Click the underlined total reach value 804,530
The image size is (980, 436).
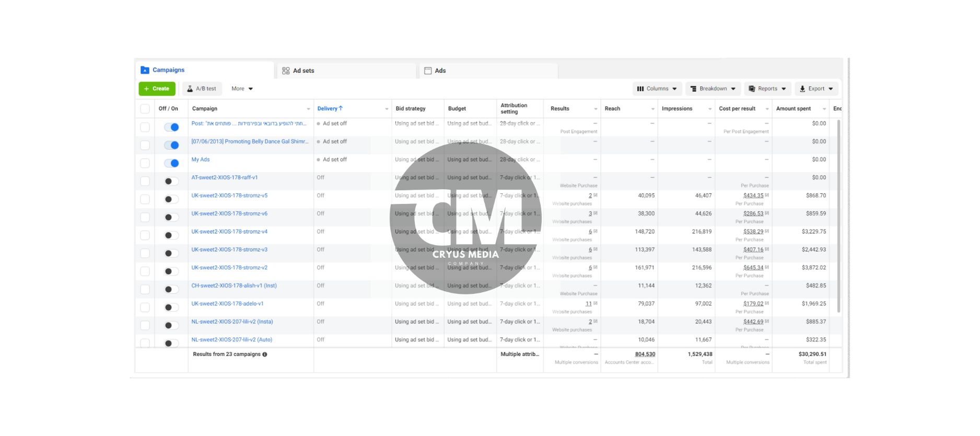[x=645, y=354]
